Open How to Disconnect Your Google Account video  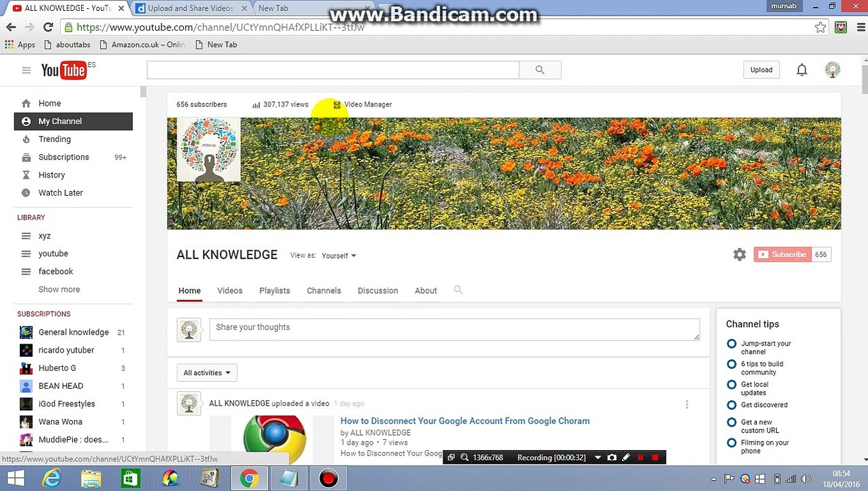465,421
